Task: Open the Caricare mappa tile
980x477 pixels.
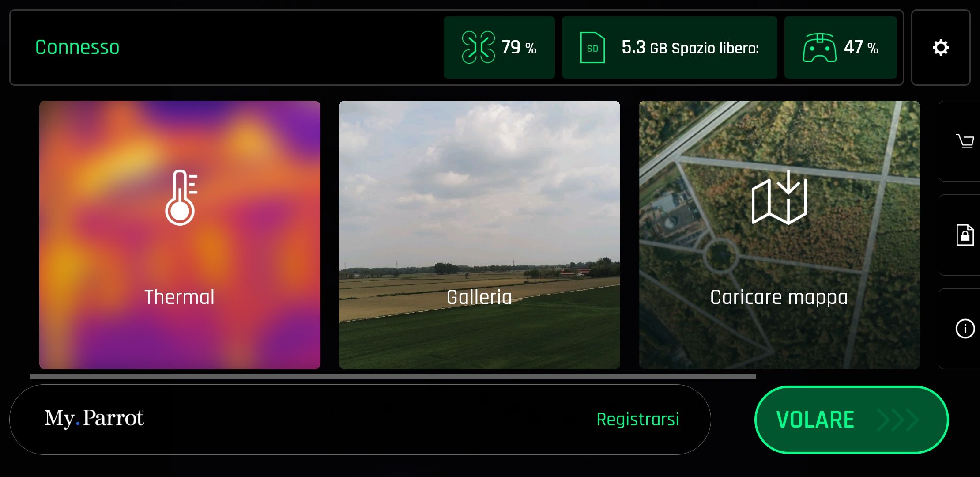Action: pyautogui.click(x=780, y=235)
